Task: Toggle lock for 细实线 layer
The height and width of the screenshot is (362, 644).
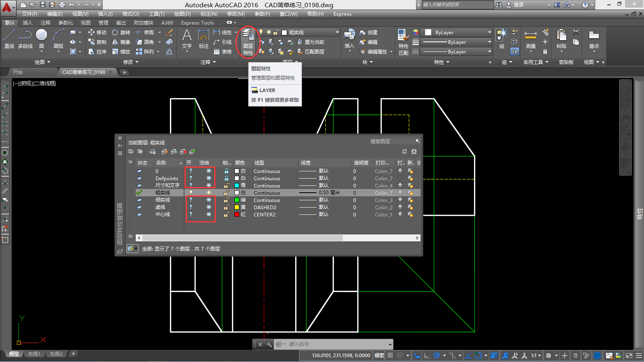Action: coord(226,200)
